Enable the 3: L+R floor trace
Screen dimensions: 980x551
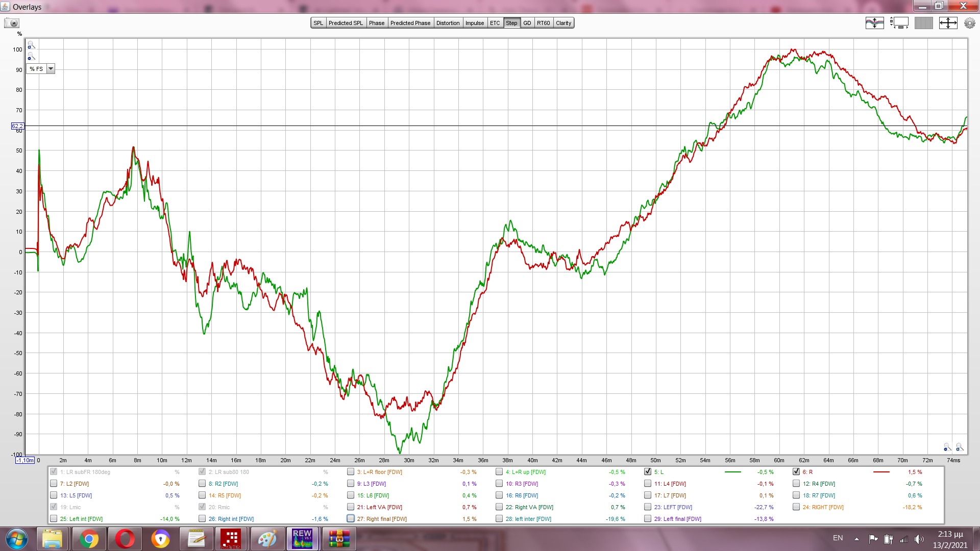(351, 472)
